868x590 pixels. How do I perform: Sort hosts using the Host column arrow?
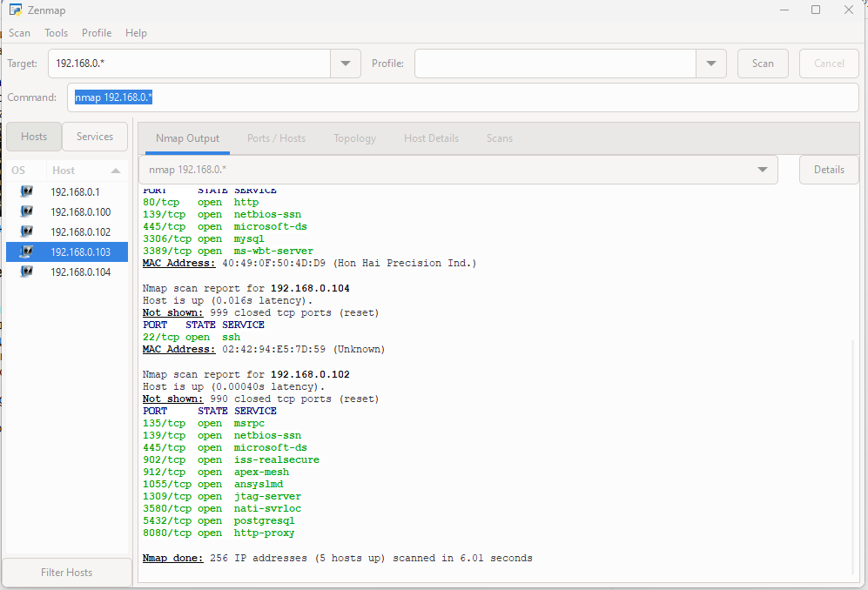point(115,171)
